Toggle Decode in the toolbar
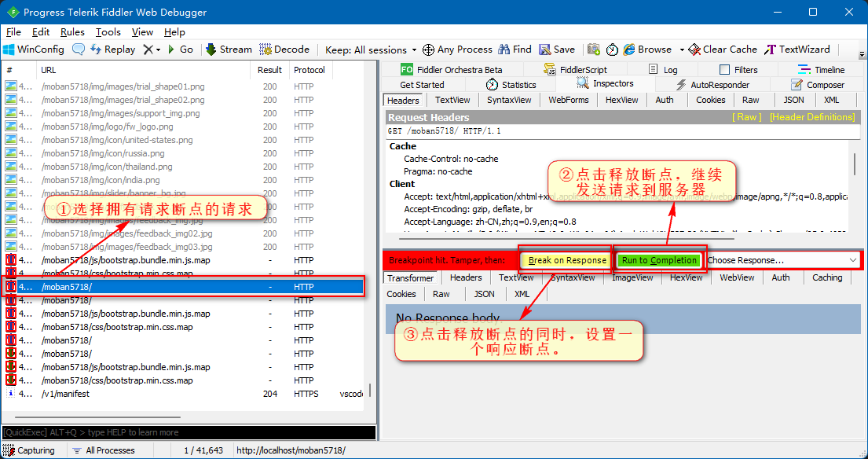Screen dimensions: 868x459 click(x=284, y=50)
